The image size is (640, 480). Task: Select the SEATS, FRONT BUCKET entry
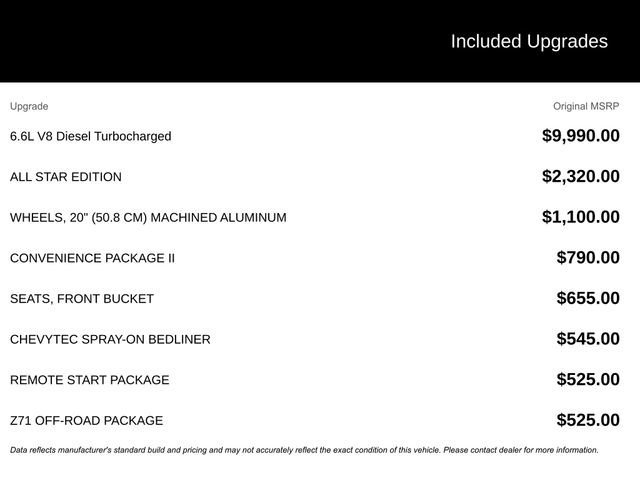coord(82,298)
